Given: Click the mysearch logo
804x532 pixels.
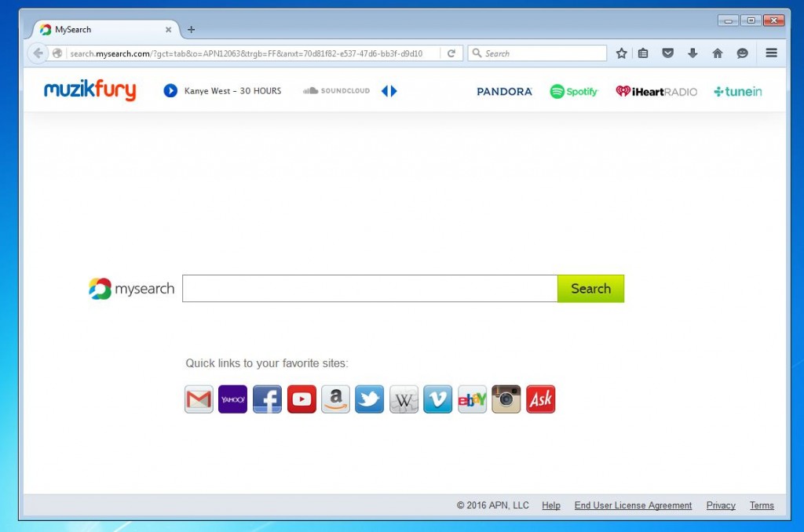Looking at the screenshot, I should [131, 289].
